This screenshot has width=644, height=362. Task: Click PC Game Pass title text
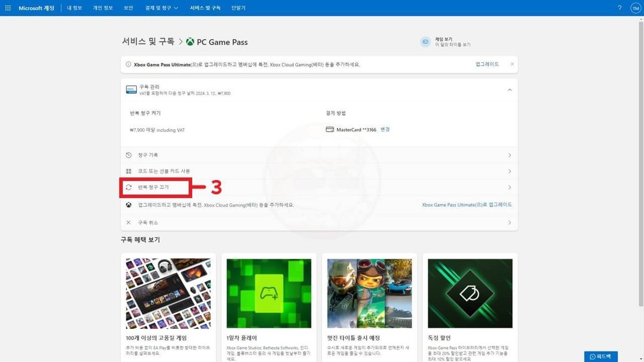point(222,42)
